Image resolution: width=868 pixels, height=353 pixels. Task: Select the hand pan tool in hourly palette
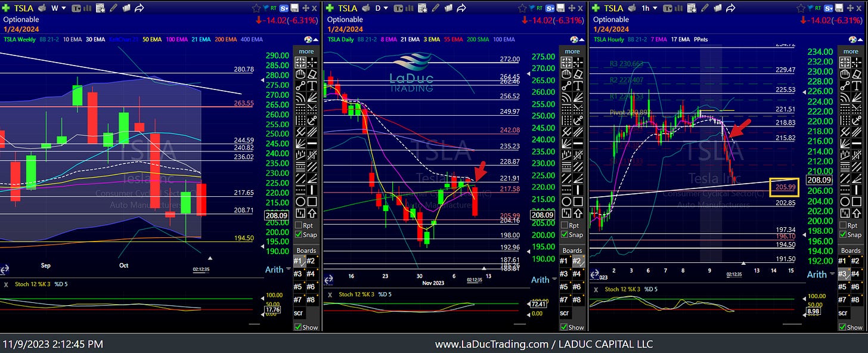coord(845,75)
